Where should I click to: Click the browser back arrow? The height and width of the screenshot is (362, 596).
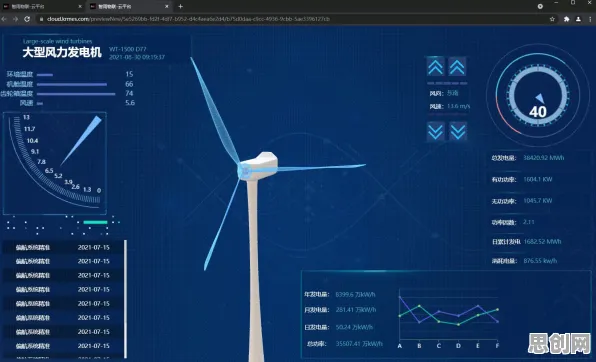(4, 19)
